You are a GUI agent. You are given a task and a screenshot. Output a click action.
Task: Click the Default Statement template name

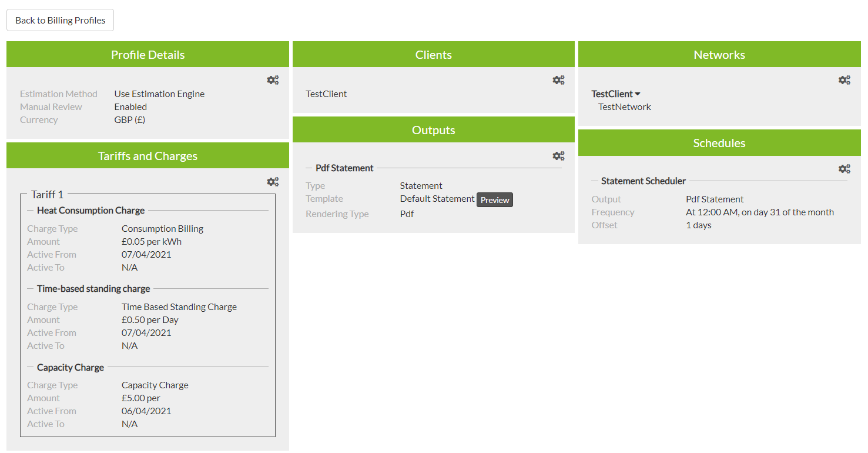click(x=437, y=198)
